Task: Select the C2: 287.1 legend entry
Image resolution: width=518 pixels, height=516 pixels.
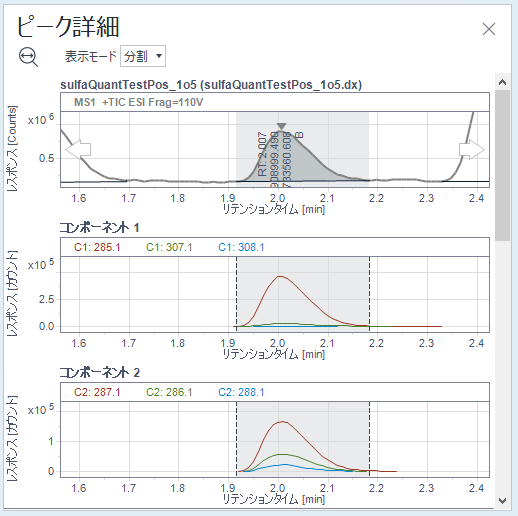Action: pyautogui.click(x=97, y=392)
